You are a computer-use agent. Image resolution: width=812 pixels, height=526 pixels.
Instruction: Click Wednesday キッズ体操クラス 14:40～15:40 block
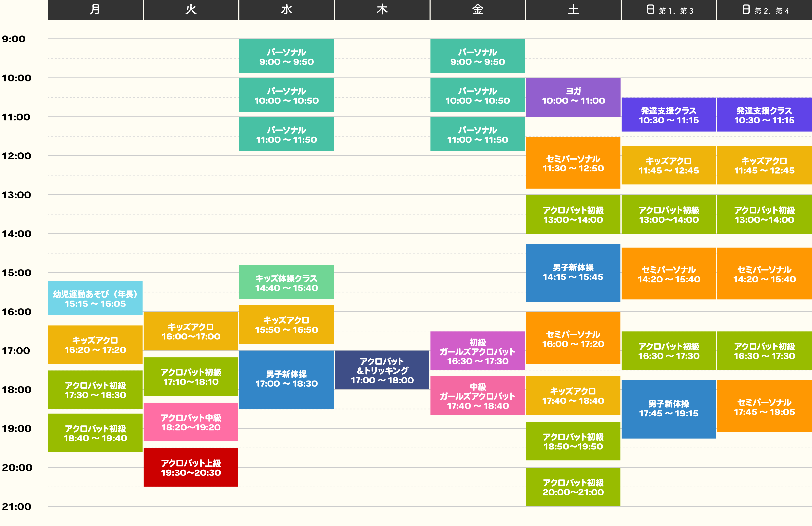coord(286,283)
